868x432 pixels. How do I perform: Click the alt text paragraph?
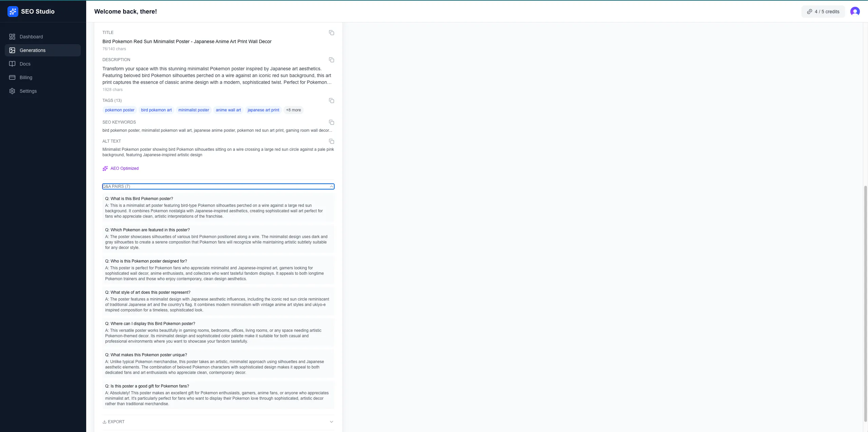218,152
